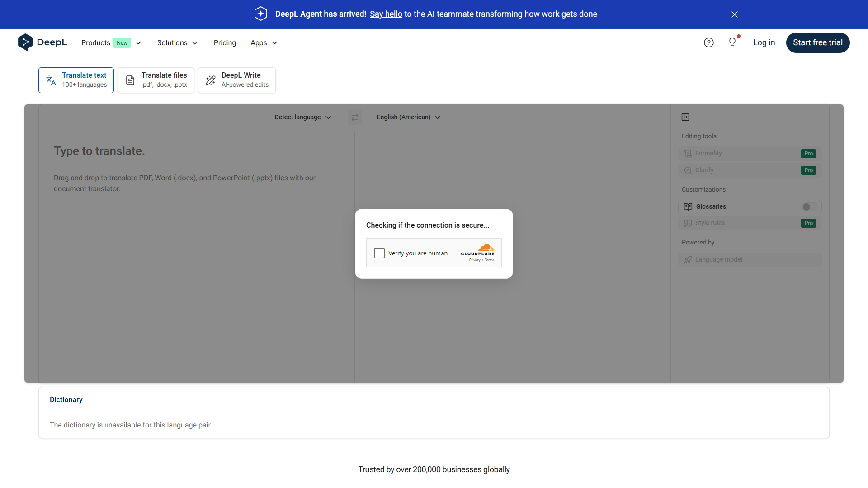Viewport: 868px width, 488px height.
Task: Open the help question mark icon
Action: coord(708,42)
